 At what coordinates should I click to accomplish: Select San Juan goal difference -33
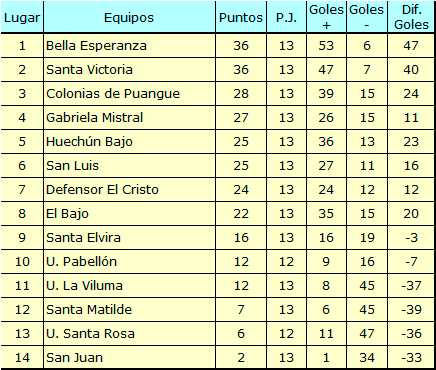pos(411,358)
